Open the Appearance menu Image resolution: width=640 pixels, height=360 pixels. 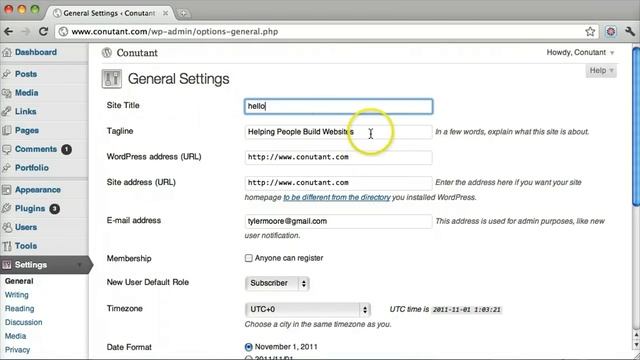[x=38, y=190]
